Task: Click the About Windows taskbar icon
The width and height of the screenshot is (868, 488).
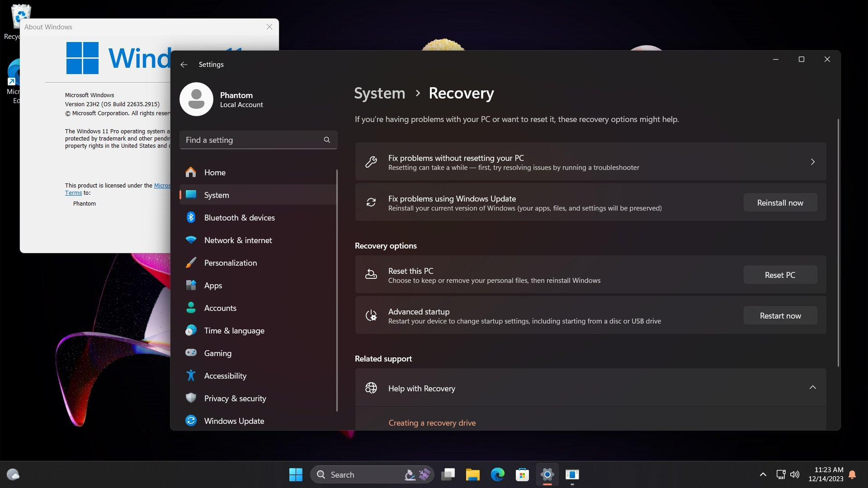Action: [x=572, y=474]
